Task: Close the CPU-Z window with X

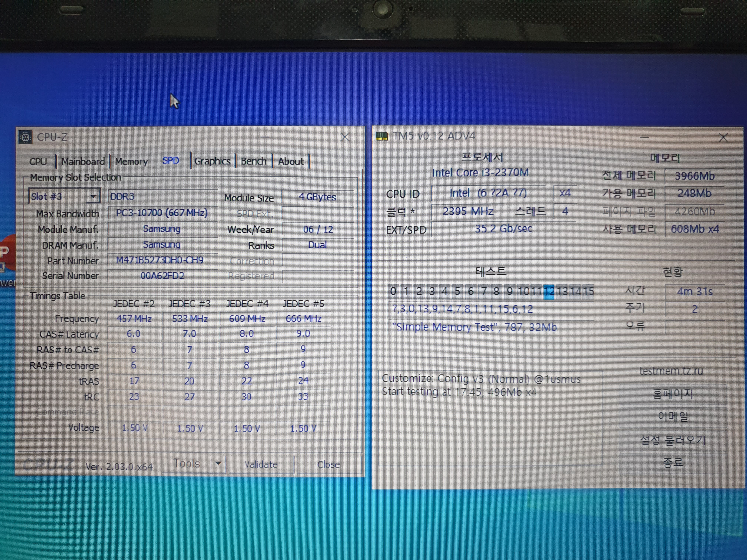Action: pyautogui.click(x=345, y=137)
